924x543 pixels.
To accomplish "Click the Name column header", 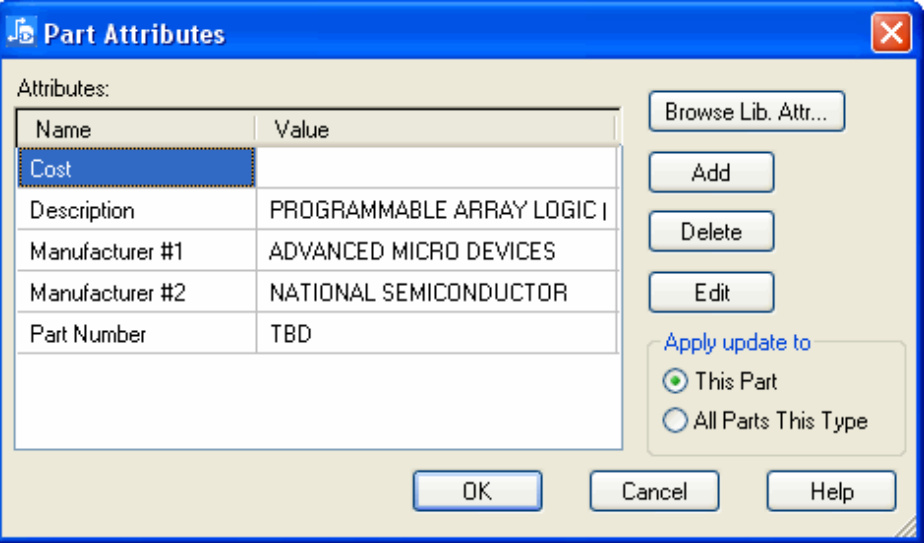I will point(135,129).
